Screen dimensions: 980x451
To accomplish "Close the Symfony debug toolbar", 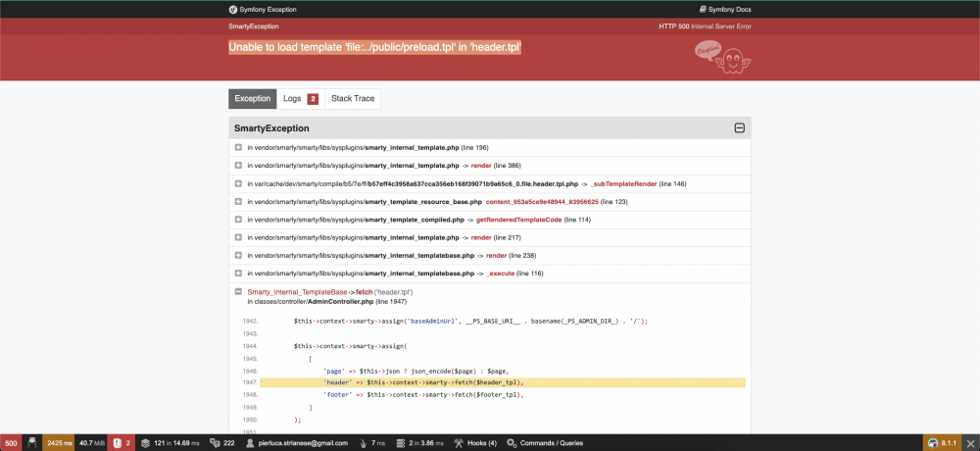I will coord(970,443).
